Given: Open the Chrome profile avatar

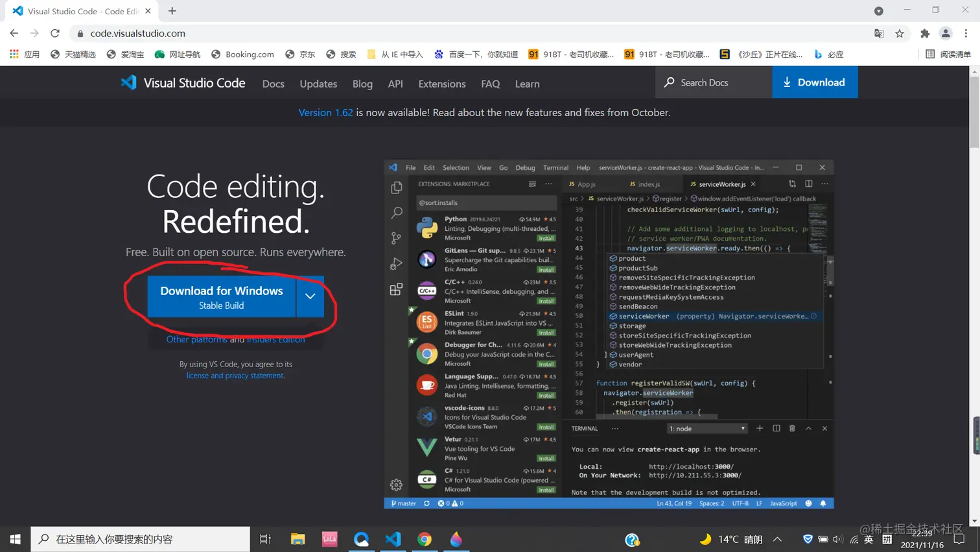Looking at the screenshot, I should click(946, 34).
